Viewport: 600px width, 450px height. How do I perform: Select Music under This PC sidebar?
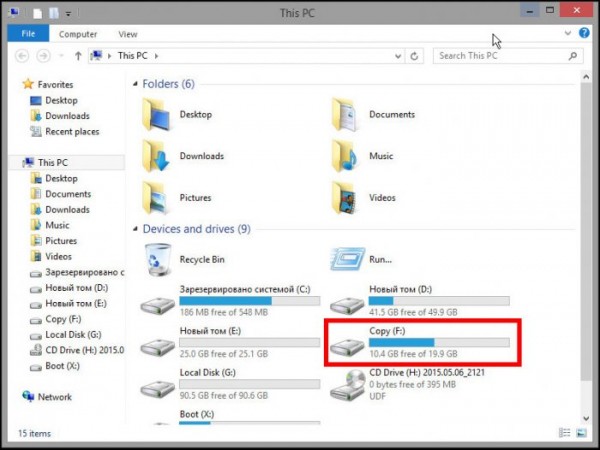[x=57, y=225]
